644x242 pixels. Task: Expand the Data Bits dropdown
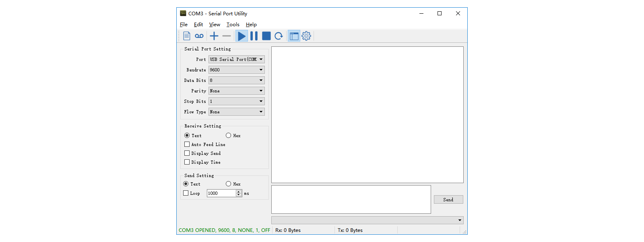click(x=237, y=80)
